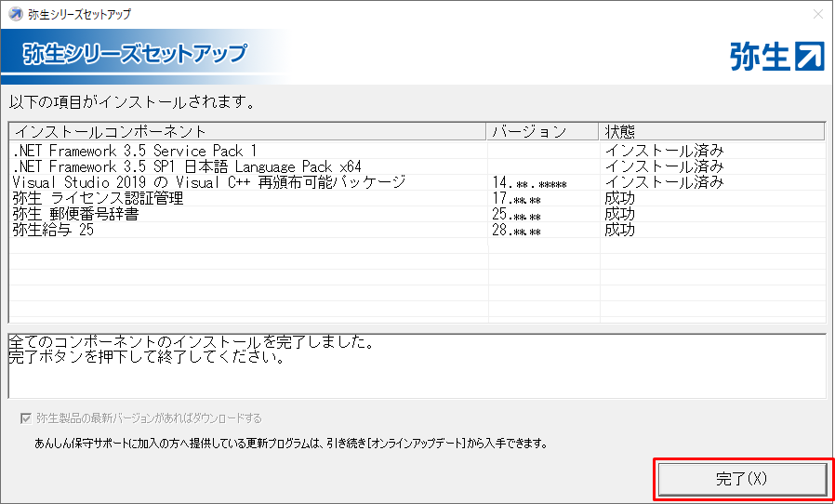This screenshot has width=835, height=504.
Task: Toggle the 弥生製品の最新バージョンがあればダウンロードする checkbox
Action: (25, 418)
